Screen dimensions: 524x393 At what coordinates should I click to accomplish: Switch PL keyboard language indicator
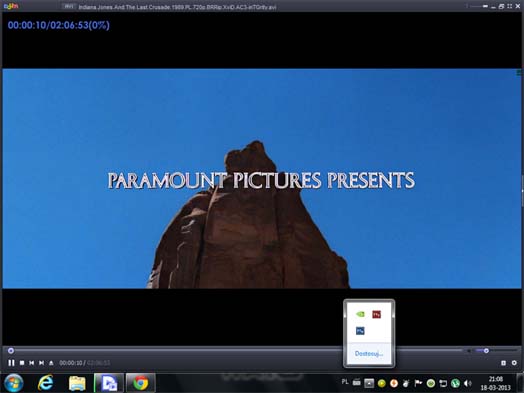pos(345,382)
